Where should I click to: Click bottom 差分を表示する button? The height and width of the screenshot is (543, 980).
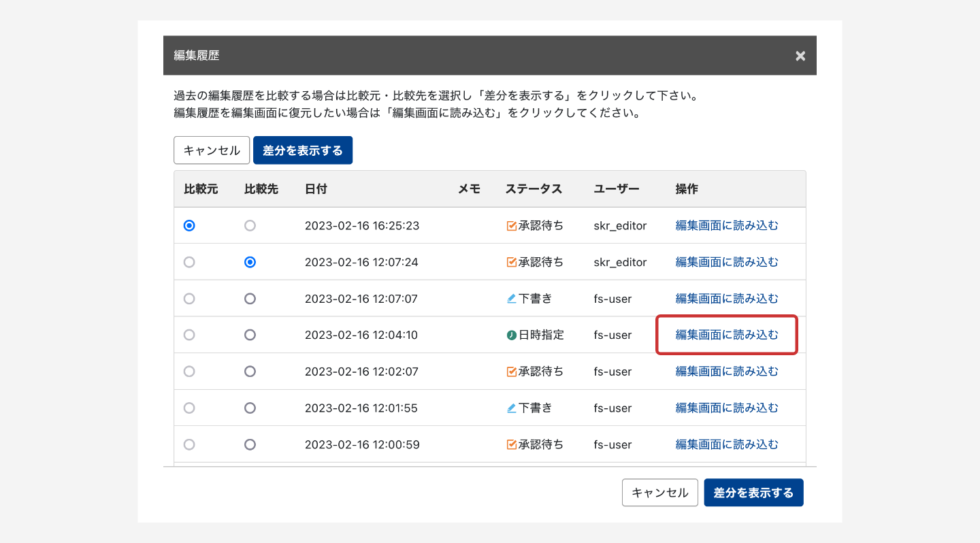point(753,493)
